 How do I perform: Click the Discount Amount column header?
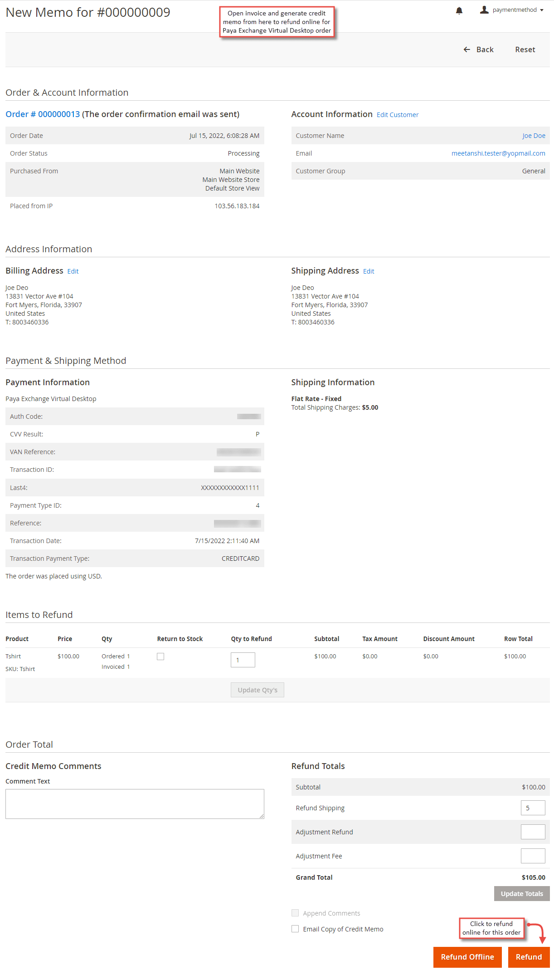pyautogui.click(x=449, y=639)
